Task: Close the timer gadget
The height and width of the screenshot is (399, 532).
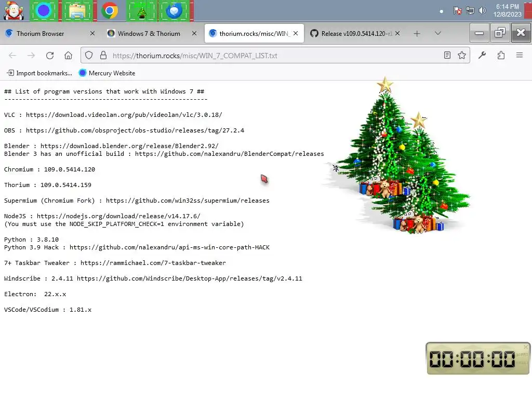Action: click(x=526, y=347)
